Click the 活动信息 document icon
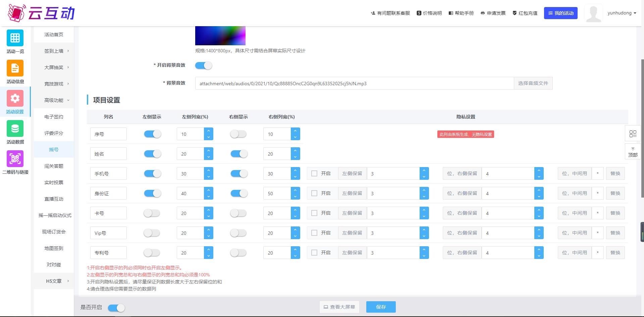The image size is (644, 317). coord(15,68)
